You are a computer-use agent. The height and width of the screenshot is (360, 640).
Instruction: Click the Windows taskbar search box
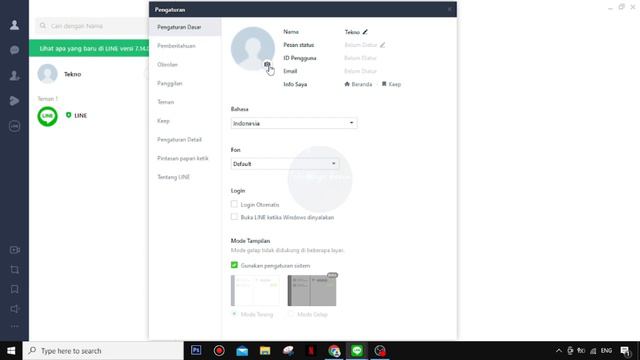click(x=103, y=351)
